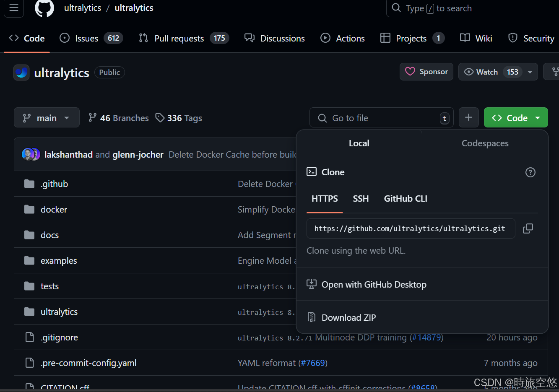Screen dimensions: 559x392
Task: Click the HTTPS clone URL text field
Action: [x=411, y=228]
